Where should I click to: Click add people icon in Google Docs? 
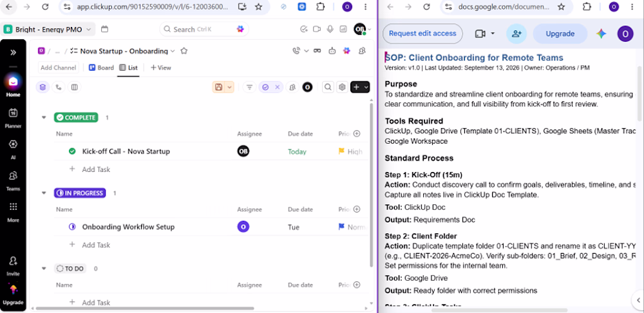[516, 33]
